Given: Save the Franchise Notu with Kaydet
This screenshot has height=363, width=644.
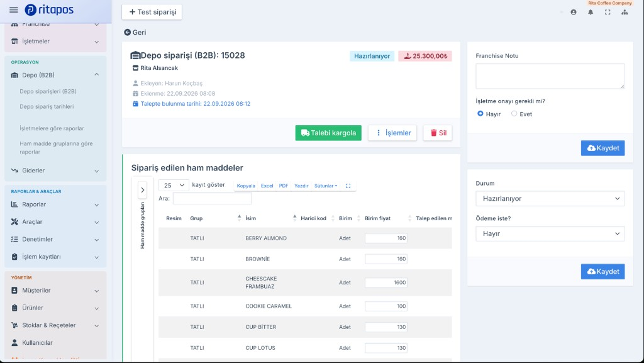Looking at the screenshot, I should (x=602, y=148).
